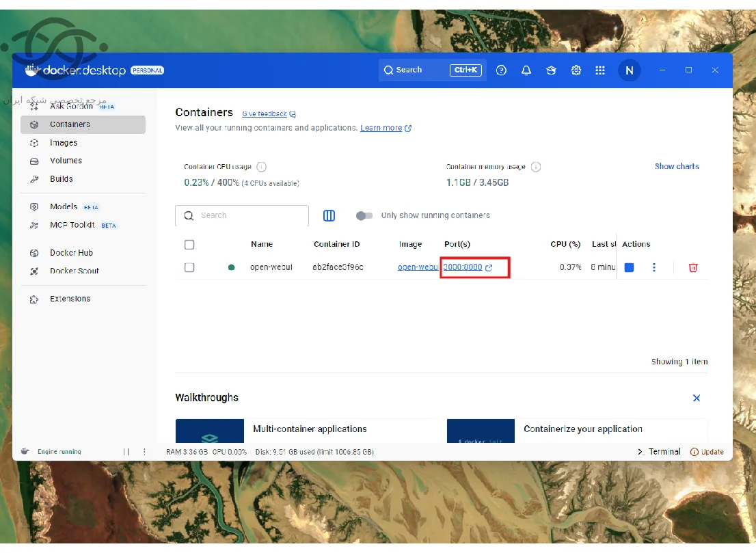
Task: Click the Container ID column header
Action: pyautogui.click(x=336, y=245)
